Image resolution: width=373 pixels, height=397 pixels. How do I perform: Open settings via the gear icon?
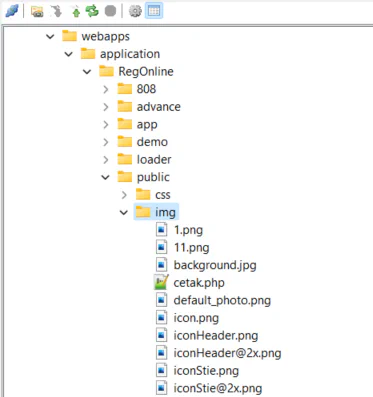[x=135, y=11]
